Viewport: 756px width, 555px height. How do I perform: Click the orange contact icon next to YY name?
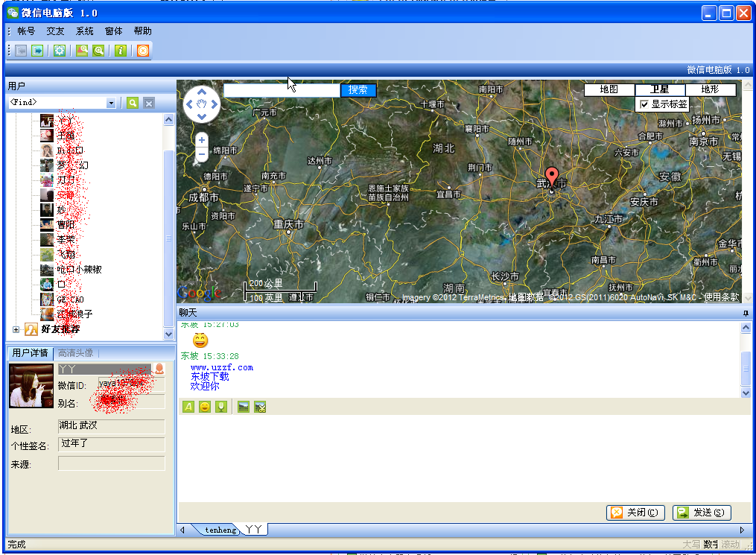click(x=159, y=369)
